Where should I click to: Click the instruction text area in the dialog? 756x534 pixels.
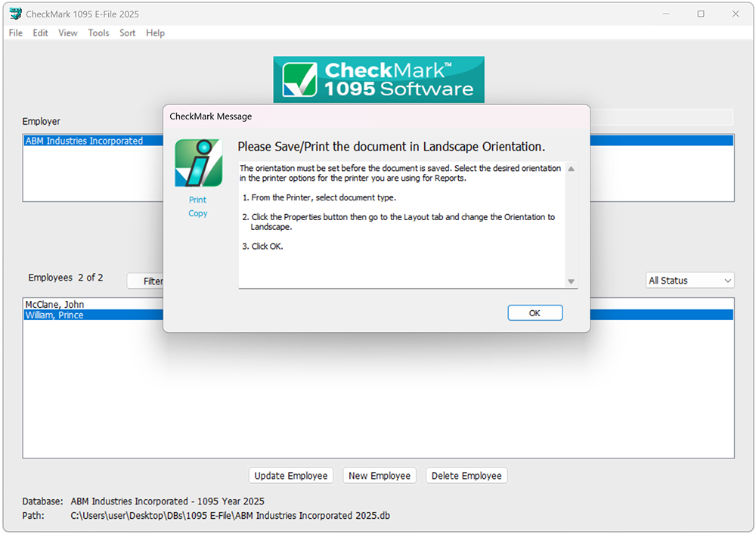(x=401, y=225)
